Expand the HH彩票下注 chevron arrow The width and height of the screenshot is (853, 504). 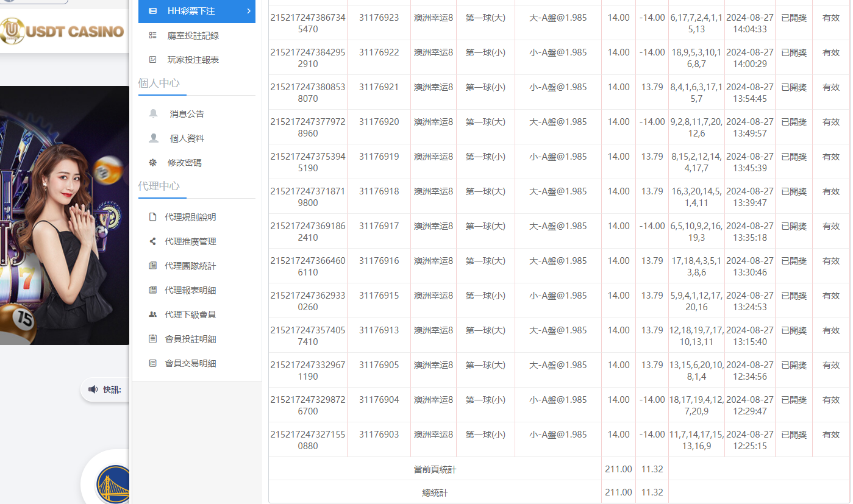coord(248,11)
